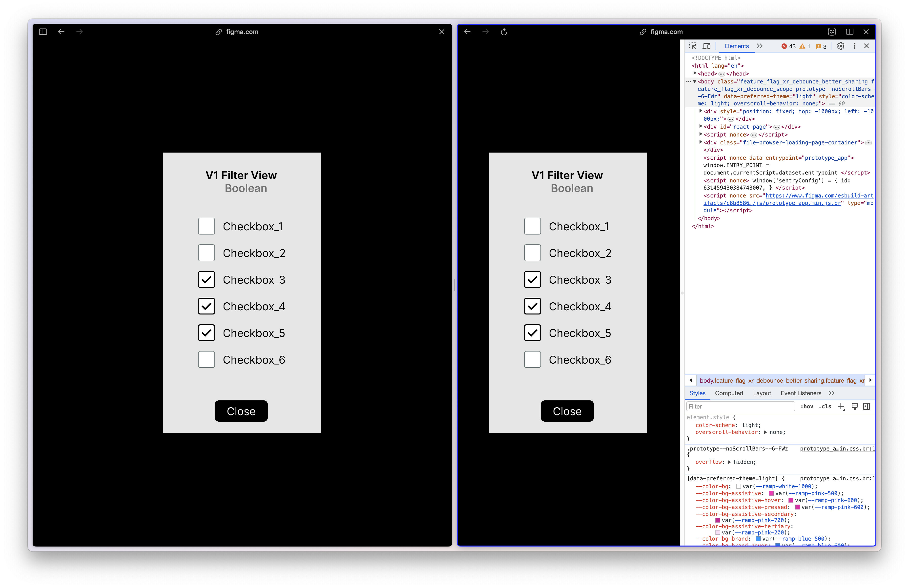Go back in left browser window
The image size is (909, 588).
[x=61, y=32]
